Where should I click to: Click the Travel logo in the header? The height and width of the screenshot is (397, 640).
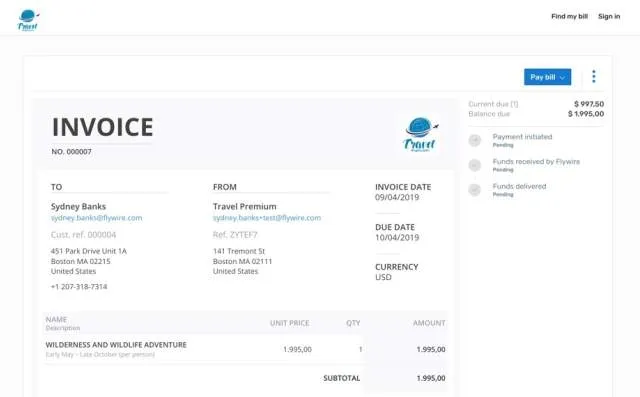pyautogui.click(x=28, y=20)
